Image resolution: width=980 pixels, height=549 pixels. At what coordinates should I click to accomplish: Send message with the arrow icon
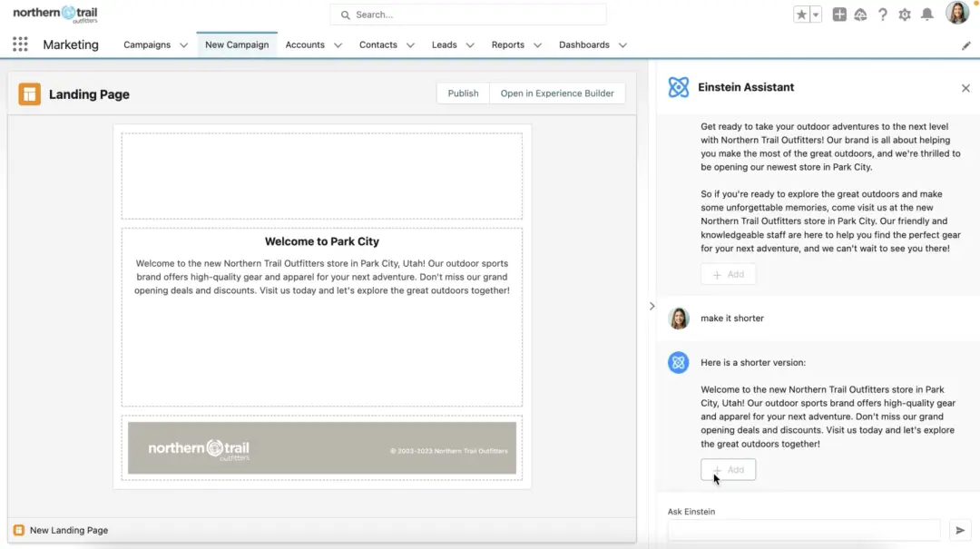pyautogui.click(x=960, y=530)
